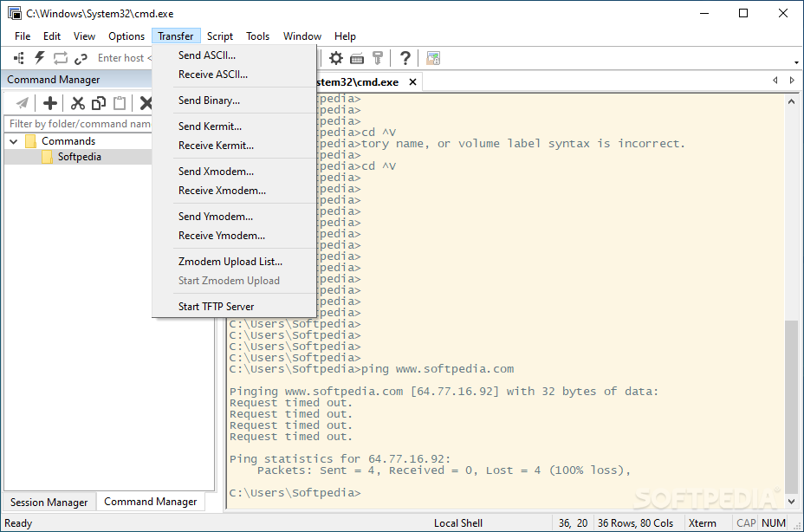Click the Copy icon in Command Manager
Viewport: 804px width, 532px height.
pyautogui.click(x=99, y=103)
